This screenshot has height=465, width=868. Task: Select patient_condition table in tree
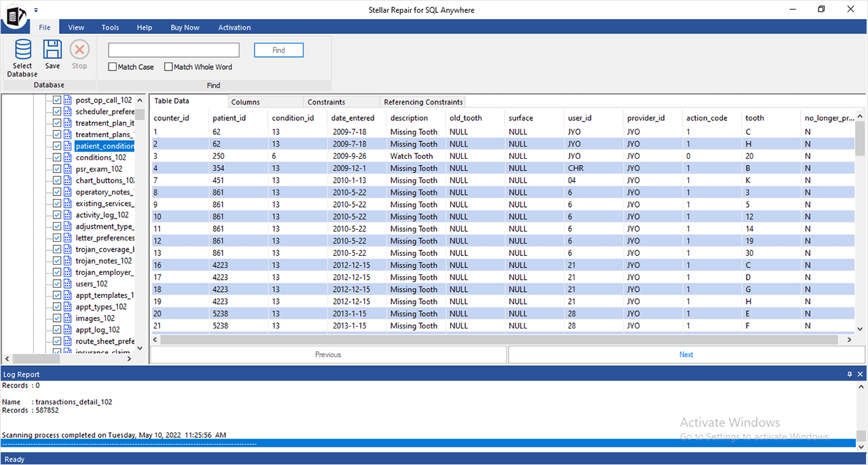coord(104,146)
